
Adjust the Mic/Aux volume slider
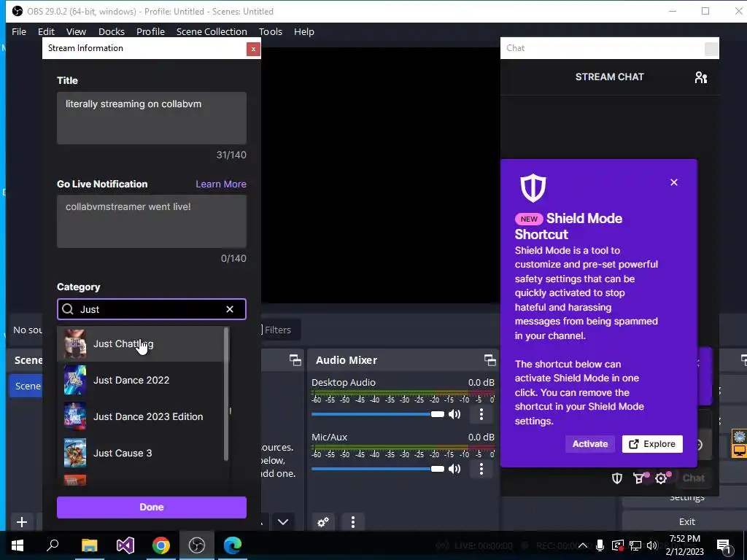378,469
